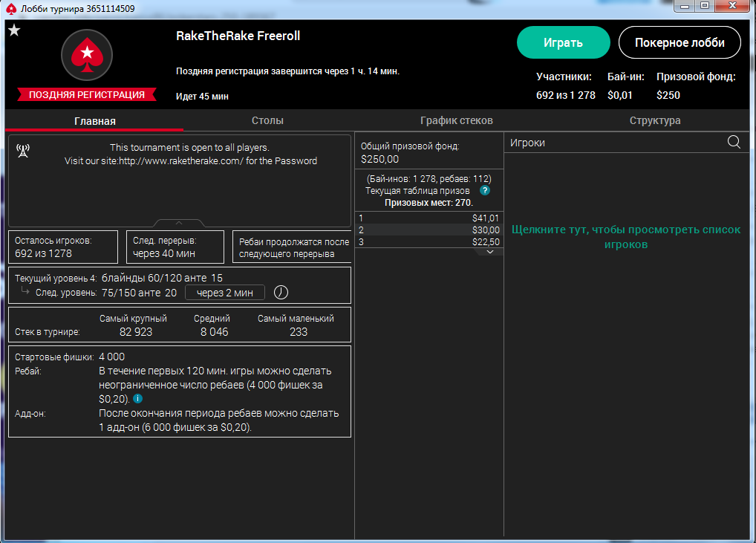Select the second place prize row '$30,00'

click(x=429, y=230)
